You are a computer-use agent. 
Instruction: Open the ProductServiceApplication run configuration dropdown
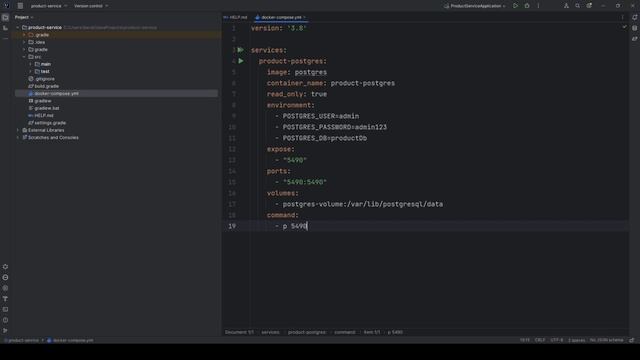475,6
